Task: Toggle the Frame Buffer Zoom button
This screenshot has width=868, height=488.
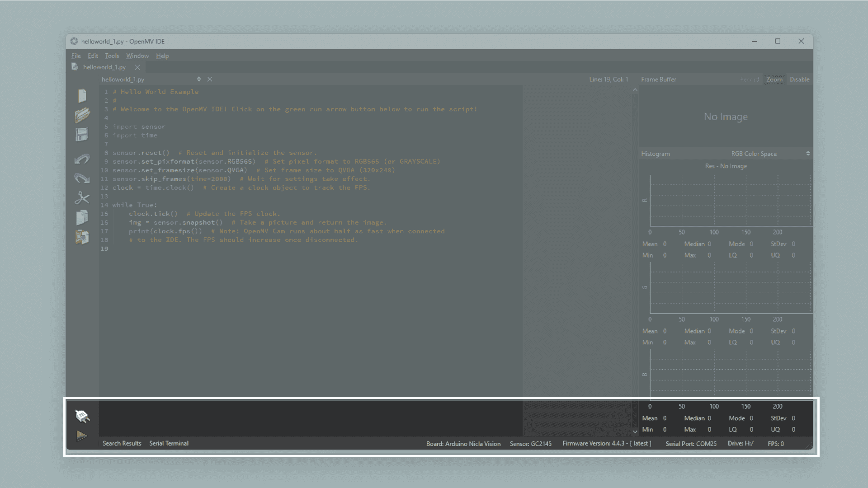Action: tap(774, 80)
